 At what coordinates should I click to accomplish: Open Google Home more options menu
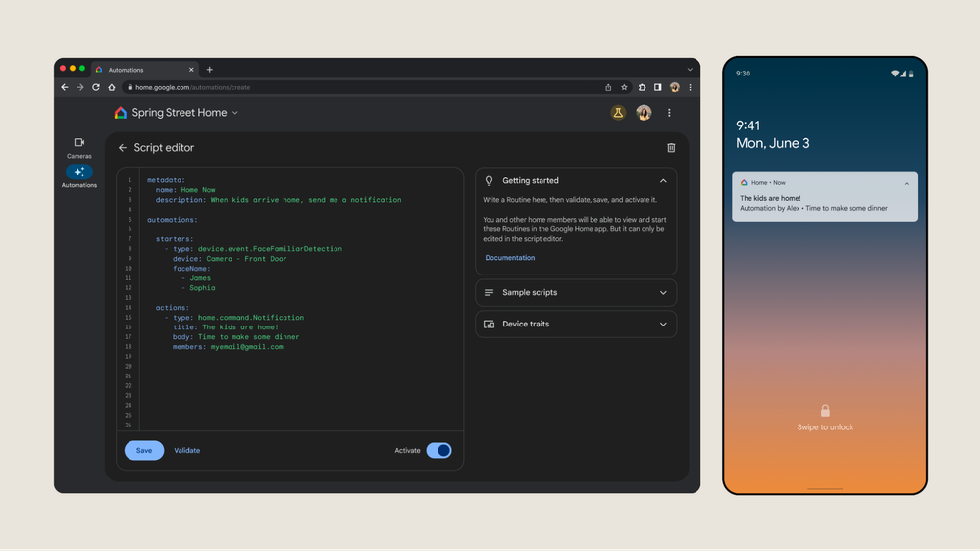[669, 113]
